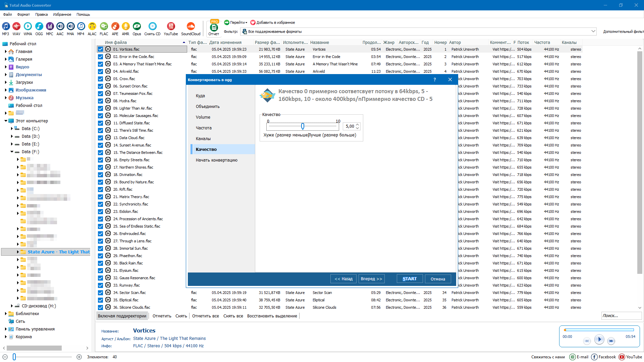The width and height of the screenshot is (644, 362).
Task: Click the START button
Action: click(410, 279)
